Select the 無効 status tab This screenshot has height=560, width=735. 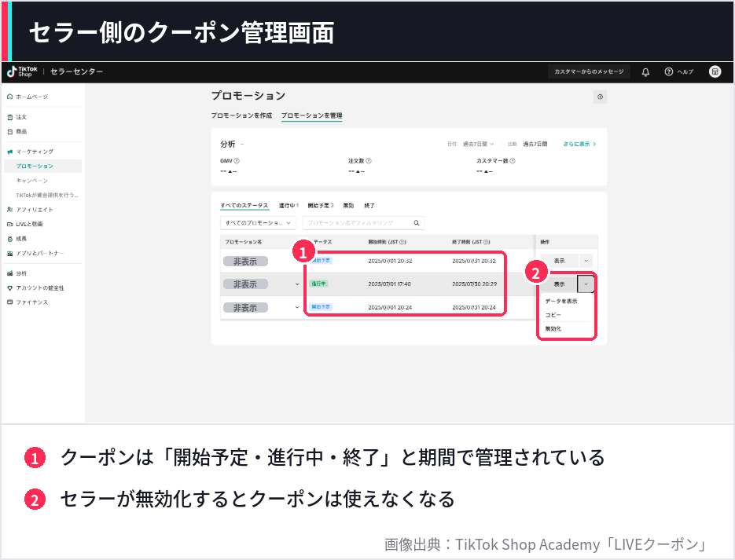348,206
